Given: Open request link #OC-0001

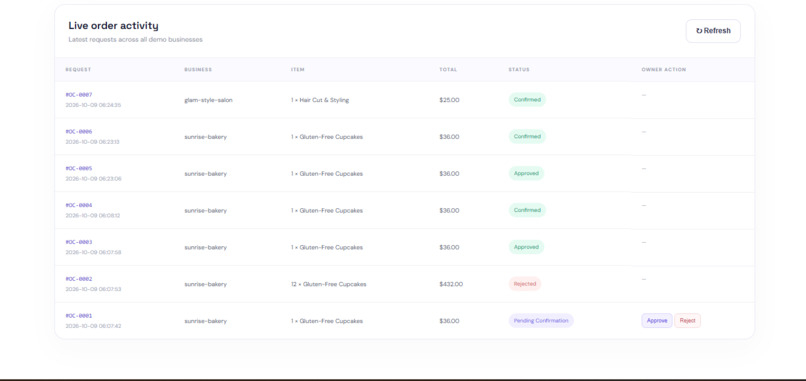Looking at the screenshot, I should click(x=79, y=316).
